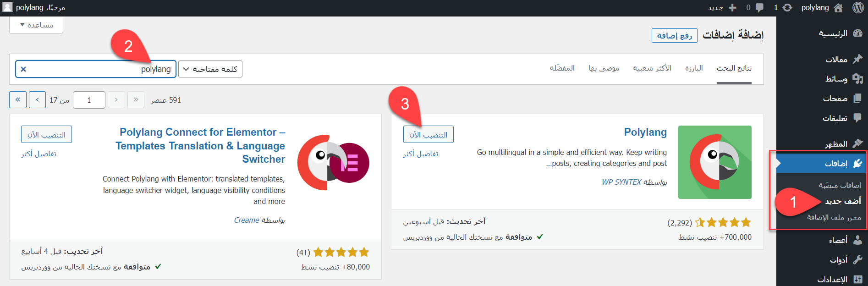868x286 pixels.
Task: Open إضافات منصّبة submenu item
Action: coord(840,185)
